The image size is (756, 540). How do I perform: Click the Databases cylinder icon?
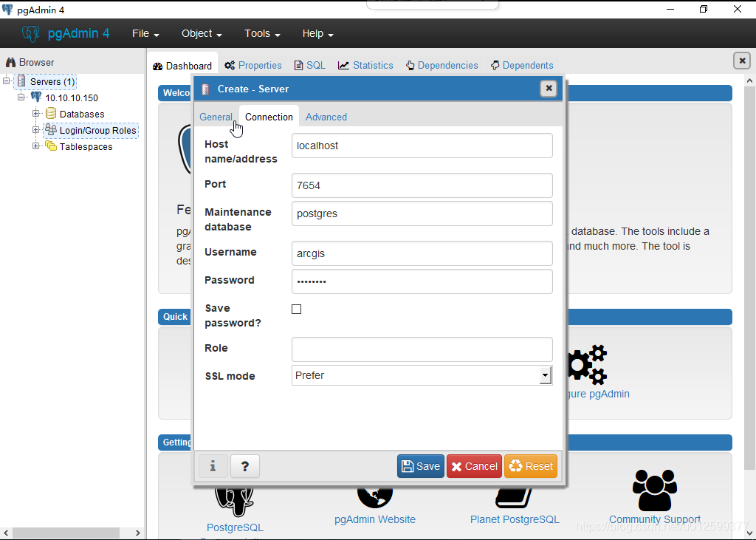pos(51,114)
